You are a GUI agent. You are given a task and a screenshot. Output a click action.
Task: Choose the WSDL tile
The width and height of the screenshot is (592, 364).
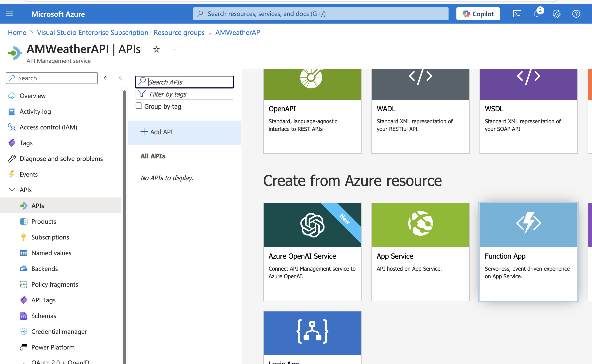pyautogui.click(x=528, y=111)
